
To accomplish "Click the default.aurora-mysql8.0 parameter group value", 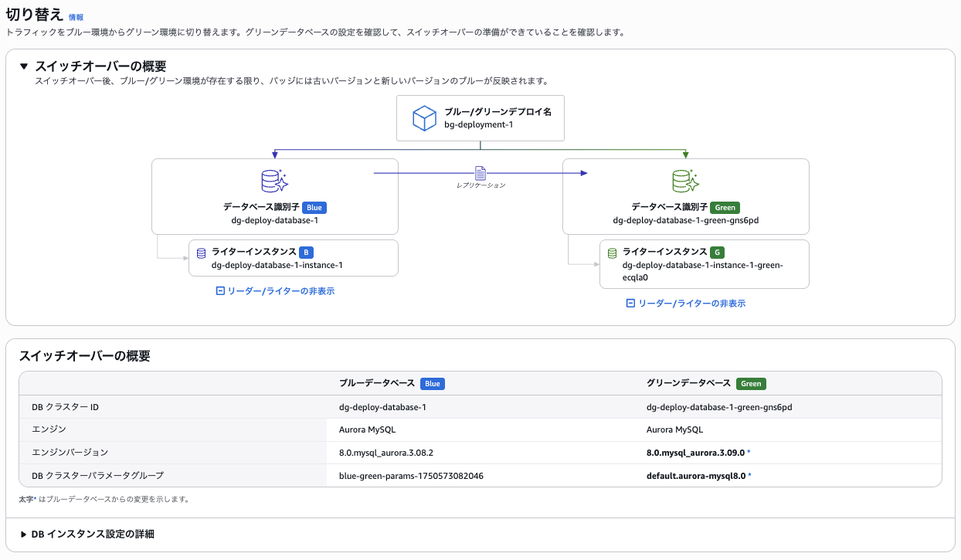I will point(695,476).
